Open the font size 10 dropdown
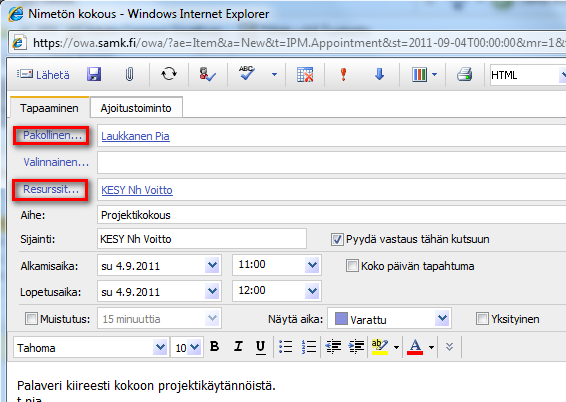The height and width of the screenshot is (402, 566). pos(194,348)
